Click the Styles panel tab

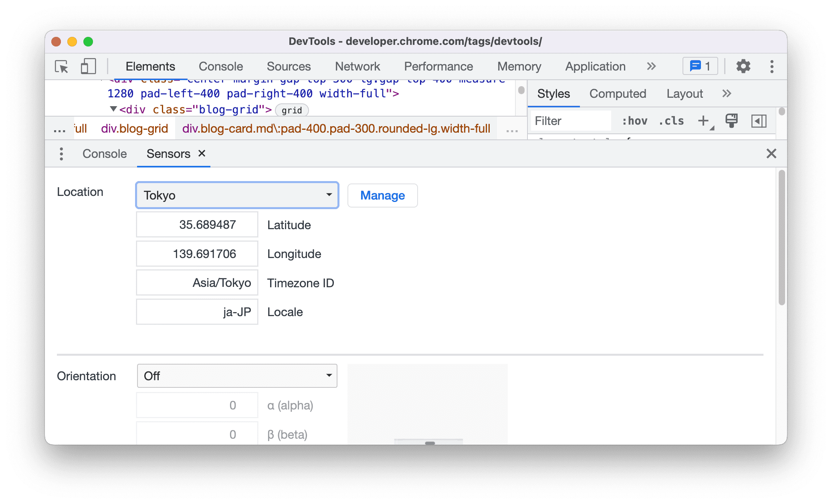553,94
